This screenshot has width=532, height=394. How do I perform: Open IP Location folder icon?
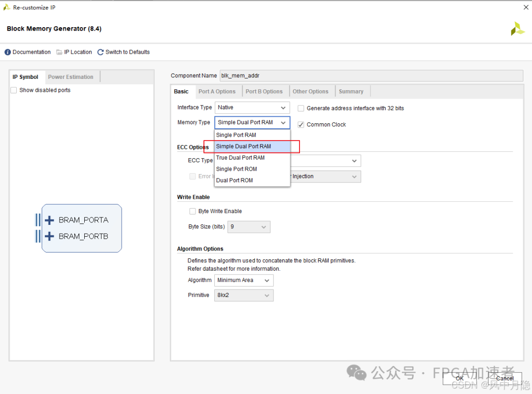[59, 52]
